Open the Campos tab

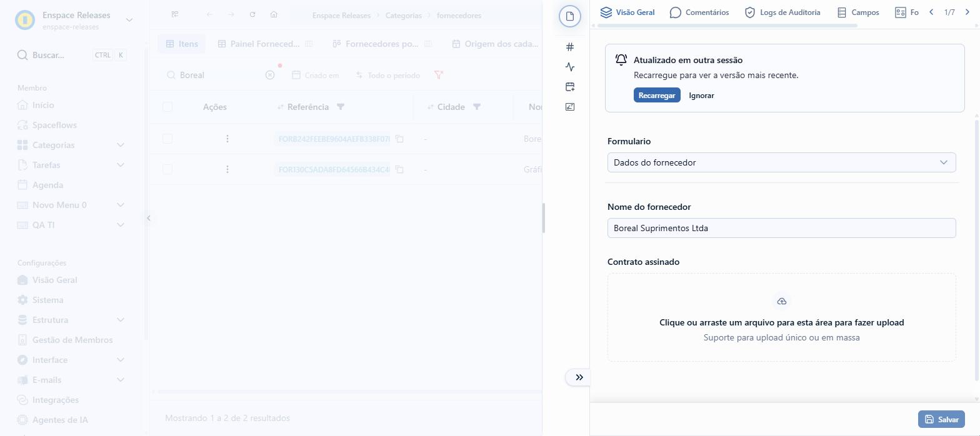click(x=858, y=12)
